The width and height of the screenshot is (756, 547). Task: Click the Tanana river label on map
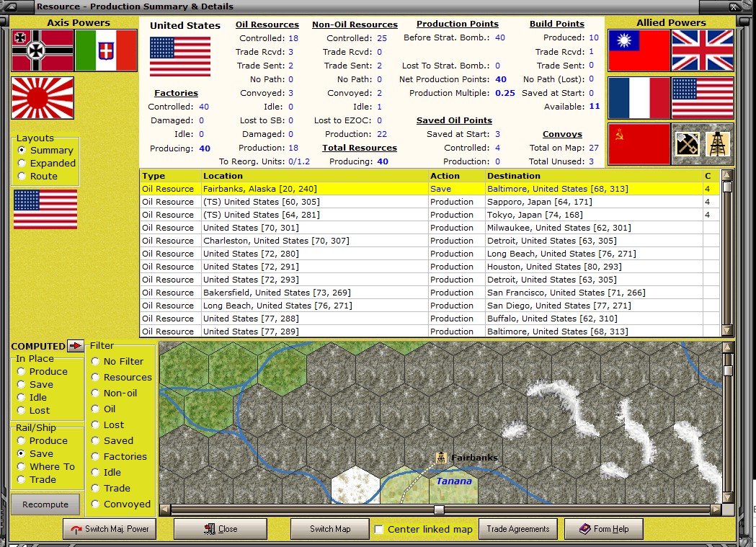click(x=454, y=481)
